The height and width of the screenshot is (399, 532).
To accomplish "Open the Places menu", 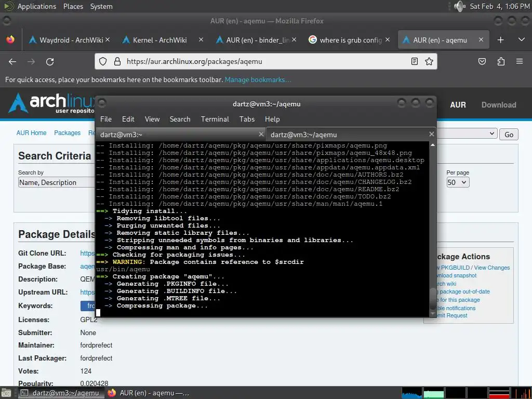I will (73, 6).
